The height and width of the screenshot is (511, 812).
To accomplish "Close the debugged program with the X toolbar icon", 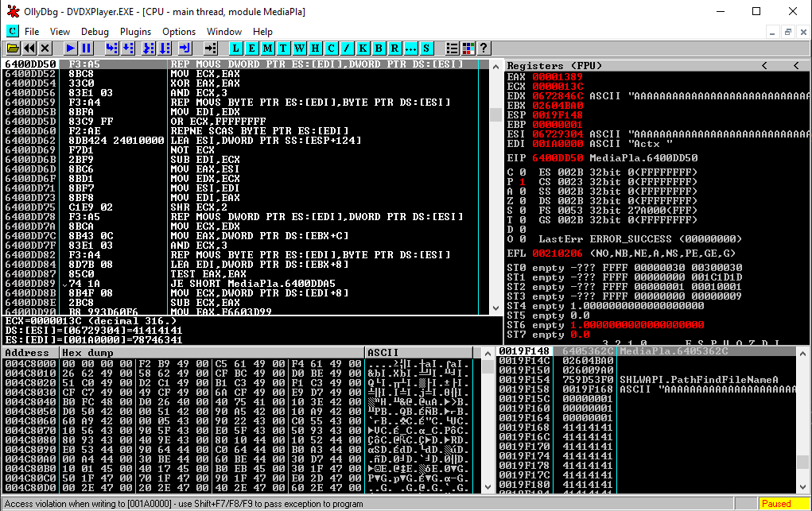I will (x=45, y=48).
